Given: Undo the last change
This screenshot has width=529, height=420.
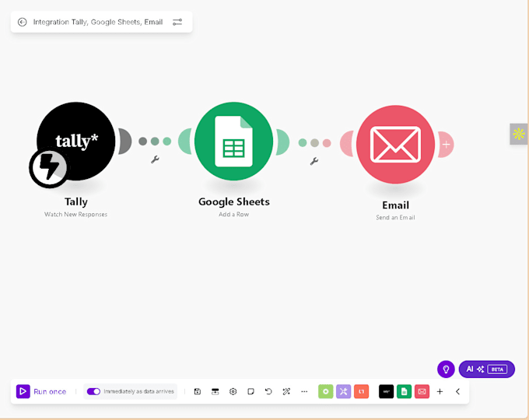Looking at the screenshot, I should click(x=268, y=391).
